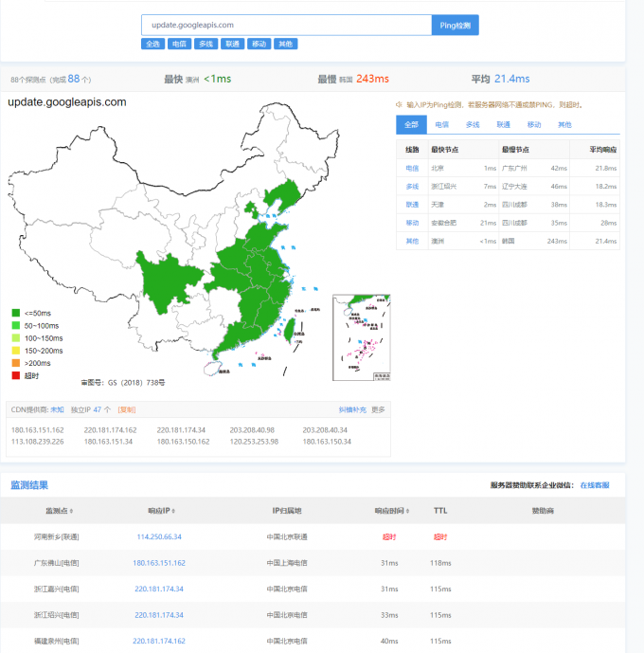Click the average 21.4ms value in summary bar
Image resolution: width=644 pixels, height=653 pixels.
(x=511, y=79)
